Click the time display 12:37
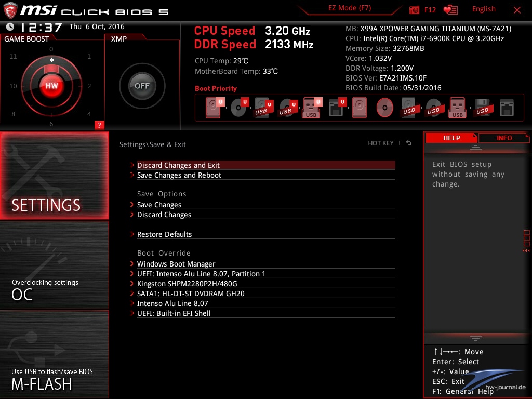 tap(42, 27)
